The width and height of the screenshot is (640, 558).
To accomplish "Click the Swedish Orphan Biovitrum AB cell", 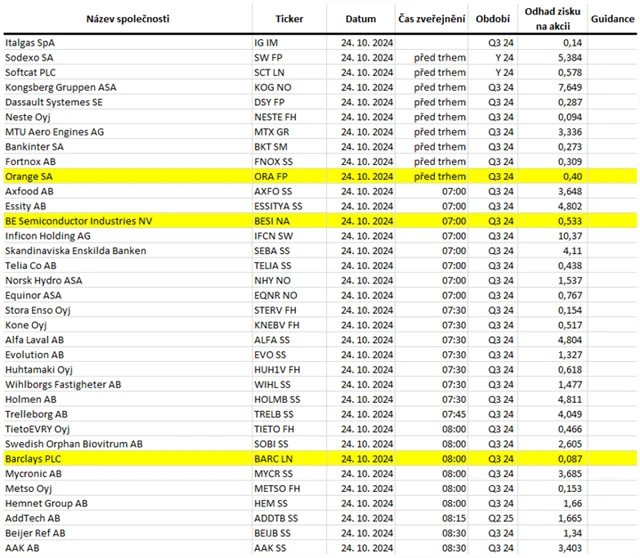I will click(x=73, y=443).
